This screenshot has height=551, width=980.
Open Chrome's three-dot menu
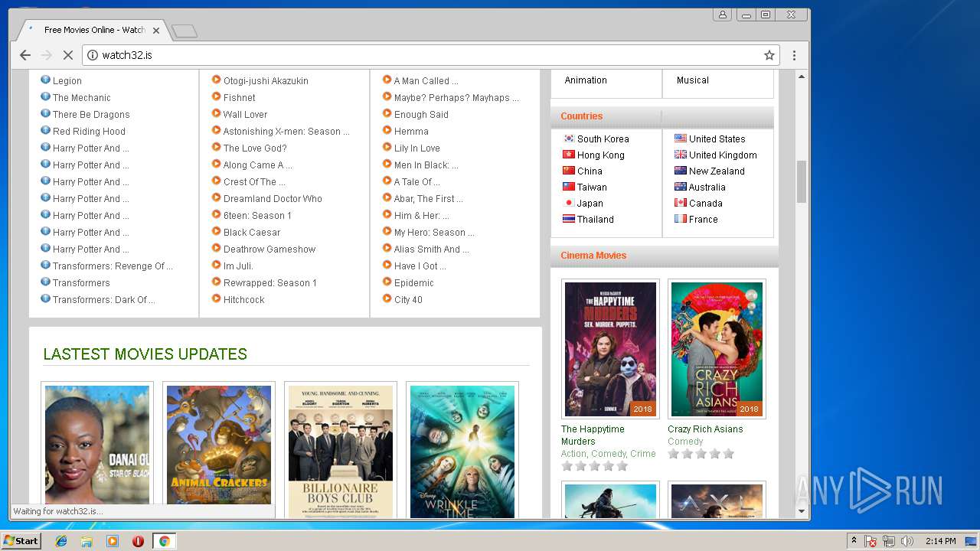click(794, 55)
